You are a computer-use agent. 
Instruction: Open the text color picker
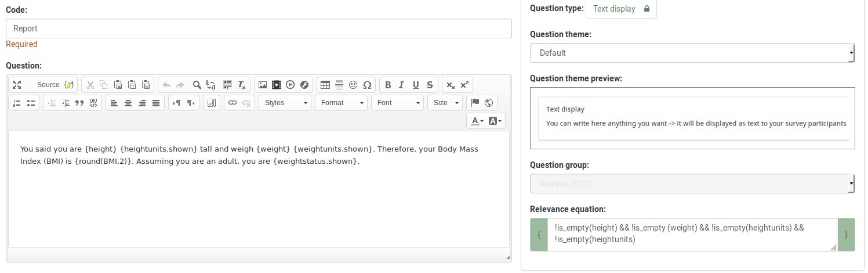(477, 121)
